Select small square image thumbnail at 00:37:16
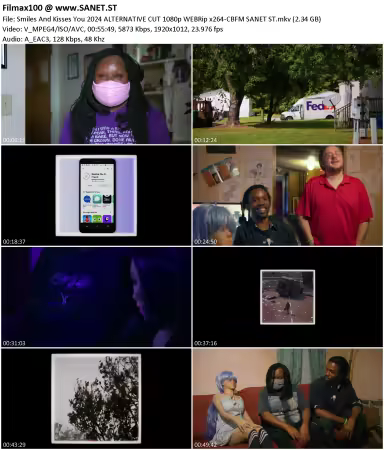 [x=288, y=297]
